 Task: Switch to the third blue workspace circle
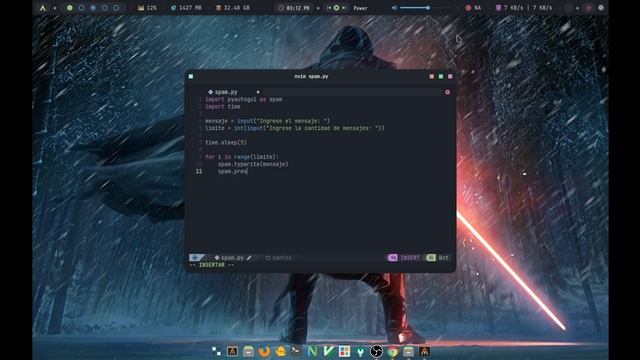[93, 8]
